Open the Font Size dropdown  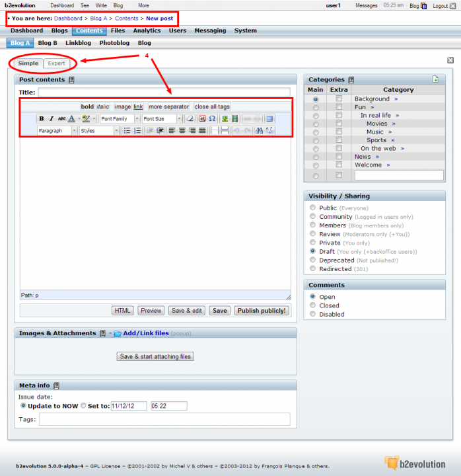(x=162, y=119)
